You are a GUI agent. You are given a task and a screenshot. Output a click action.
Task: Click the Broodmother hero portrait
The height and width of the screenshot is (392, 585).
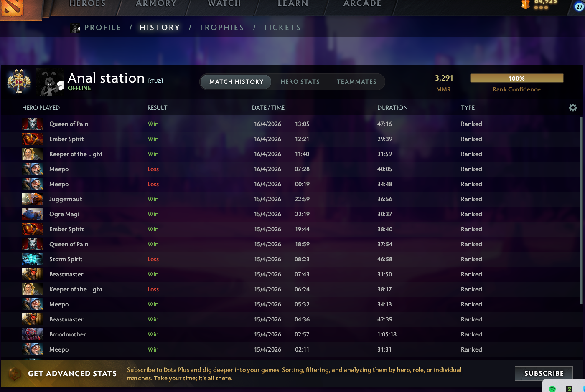point(33,334)
